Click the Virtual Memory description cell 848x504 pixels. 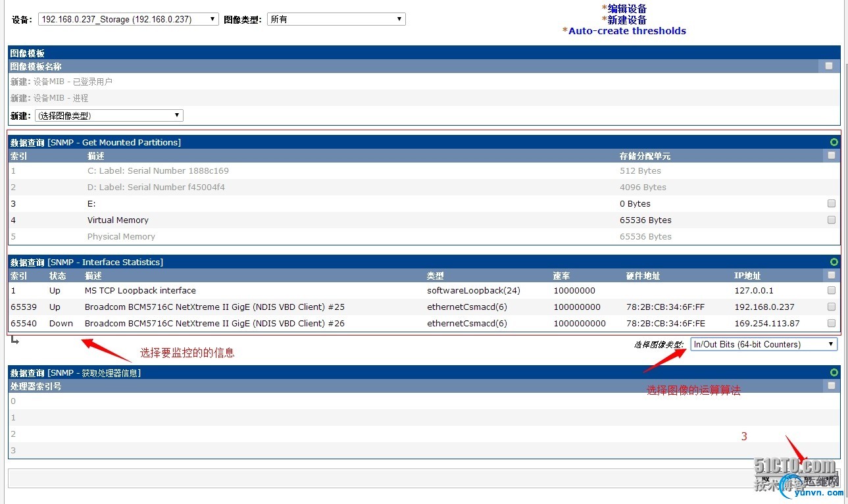point(118,220)
